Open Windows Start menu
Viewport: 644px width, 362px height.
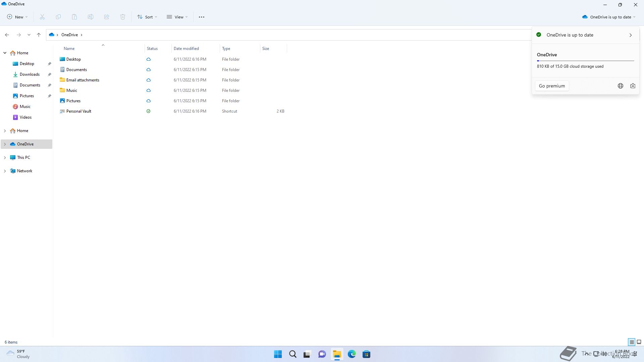click(278, 354)
